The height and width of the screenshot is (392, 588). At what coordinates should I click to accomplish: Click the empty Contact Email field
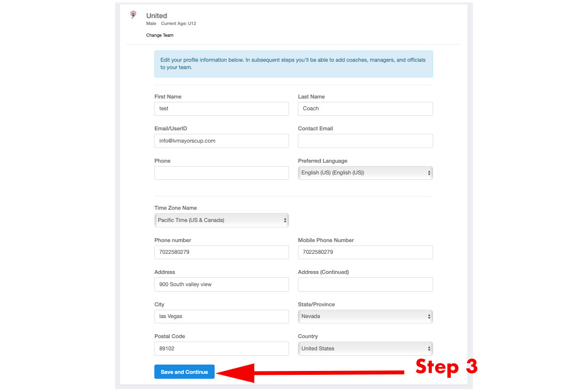point(365,141)
